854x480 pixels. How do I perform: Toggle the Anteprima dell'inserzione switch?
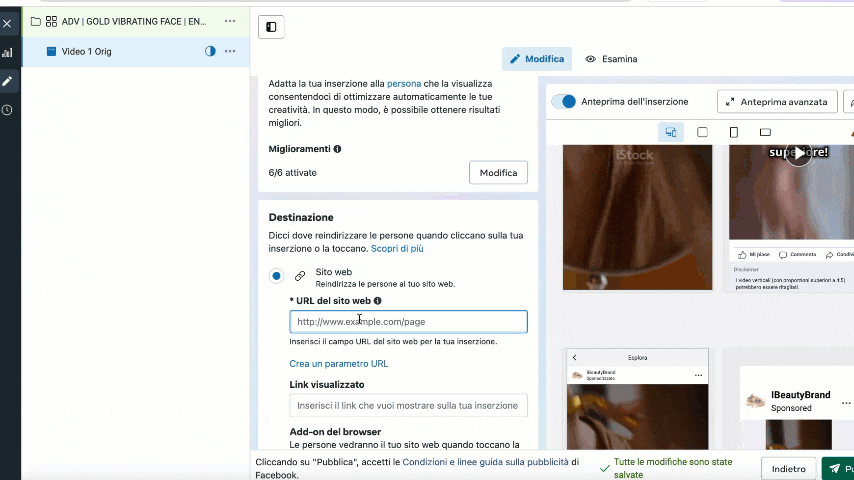point(564,102)
